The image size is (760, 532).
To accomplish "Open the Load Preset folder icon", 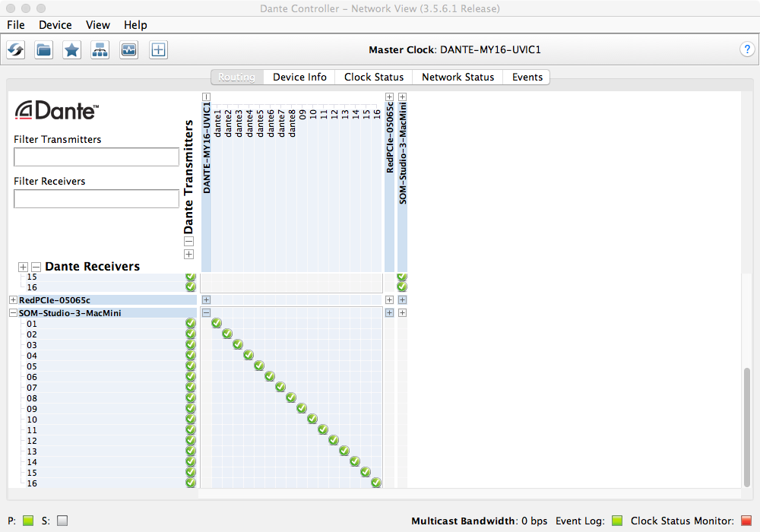I will (43, 49).
